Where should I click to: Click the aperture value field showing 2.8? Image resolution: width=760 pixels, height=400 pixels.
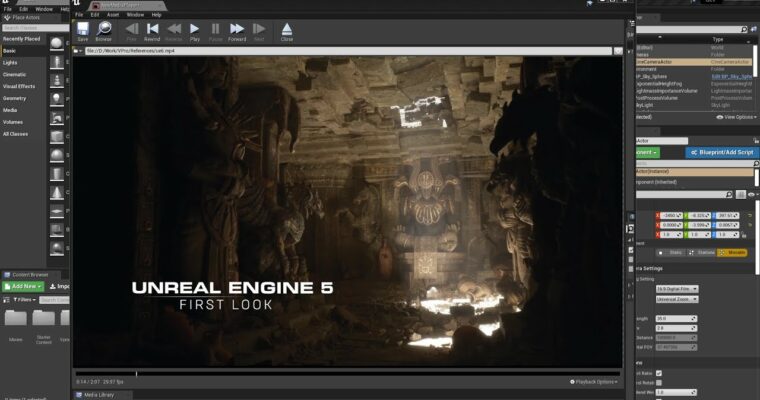click(x=676, y=328)
